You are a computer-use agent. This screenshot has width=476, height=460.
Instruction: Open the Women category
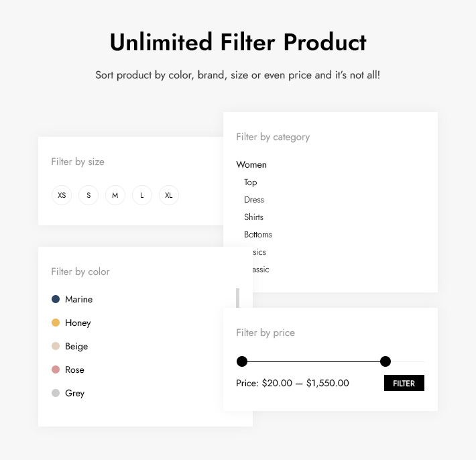pyautogui.click(x=251, y=164)
